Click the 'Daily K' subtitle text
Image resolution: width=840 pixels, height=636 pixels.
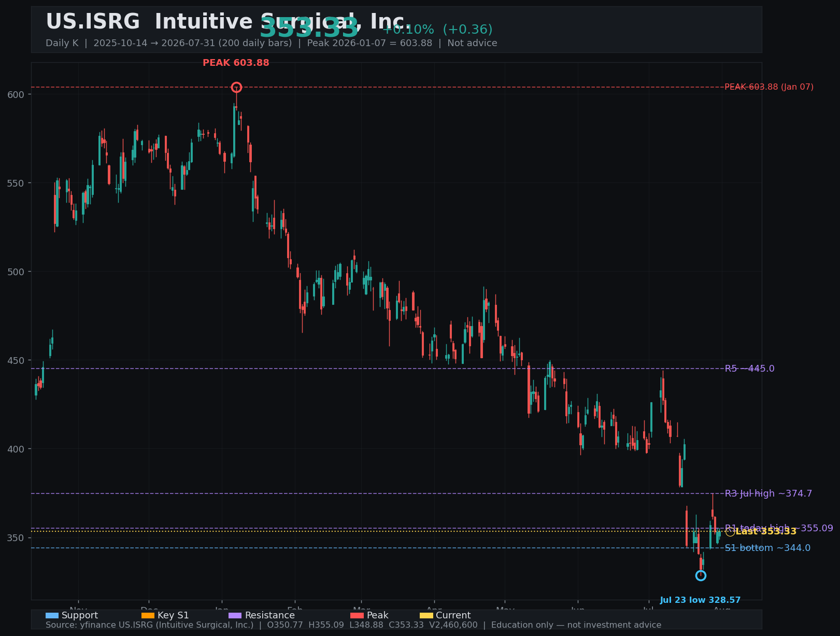(x=62, y=43)
